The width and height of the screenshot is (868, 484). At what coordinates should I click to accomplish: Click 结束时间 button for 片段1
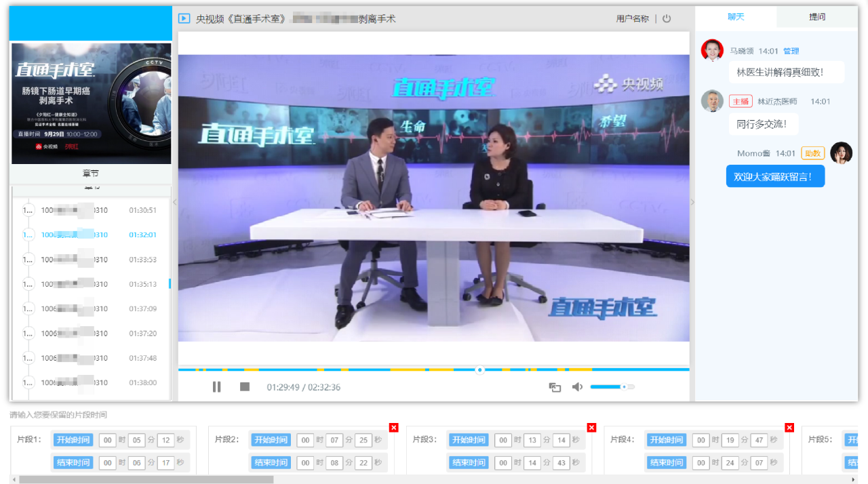(x=73, y=462)
